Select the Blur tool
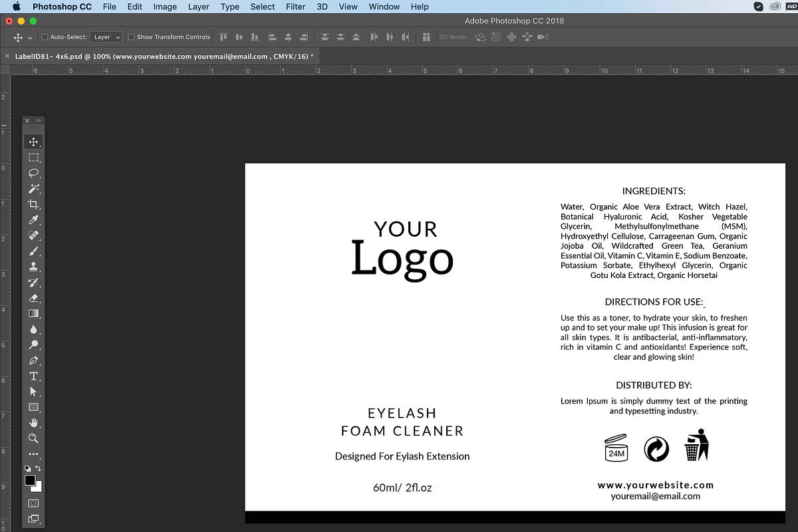Image resolution: width=798 pixels, height=532 pixels. tap(33, 329)
